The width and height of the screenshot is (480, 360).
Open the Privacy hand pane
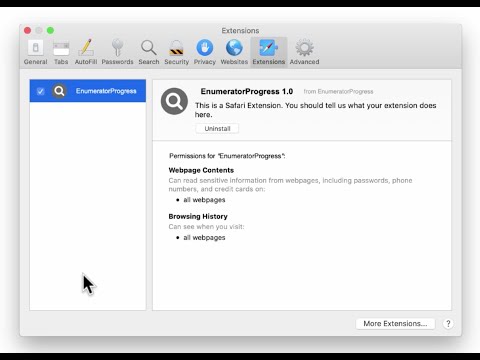[x=205, y=53]
